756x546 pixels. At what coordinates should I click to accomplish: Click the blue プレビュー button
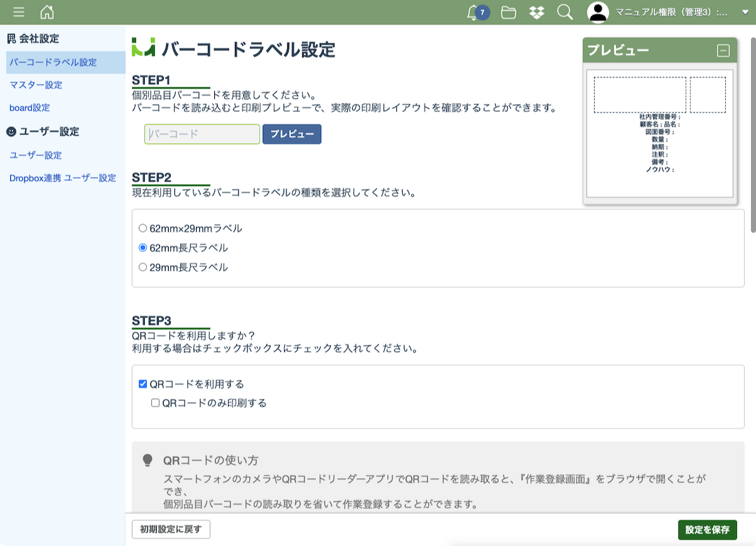tap(292, 134)
